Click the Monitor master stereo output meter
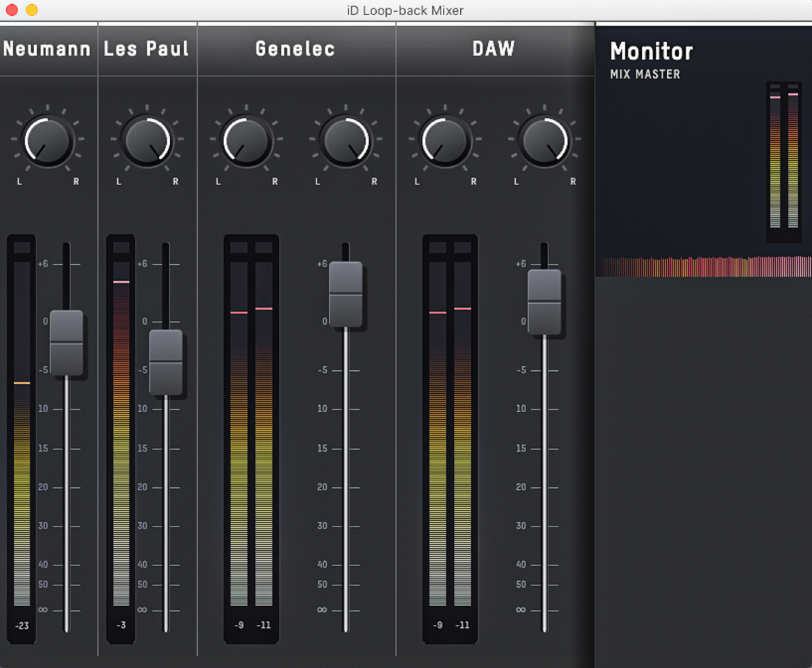 784,162
